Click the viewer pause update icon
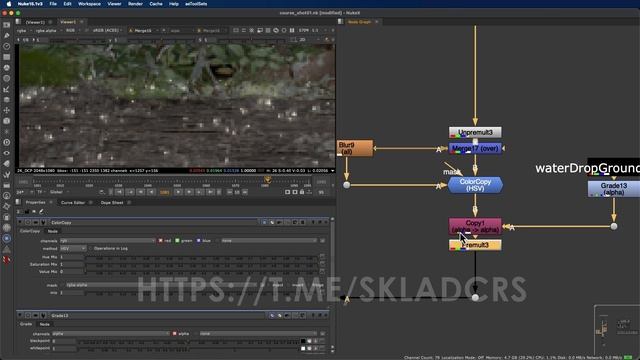The width and height of the screenshot is (640, 360). 292,31
